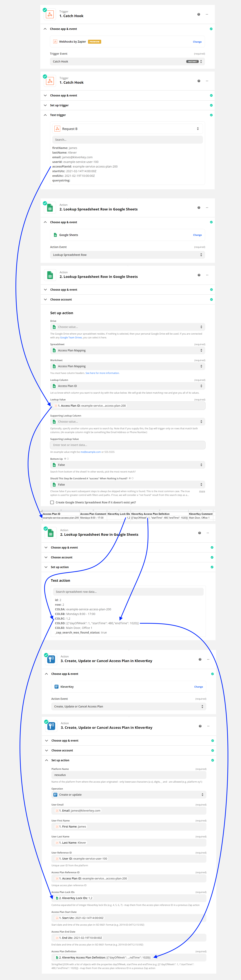Screen dimensions: 241x980
Task: Open more options in KleverKey panel above Platform Name
Action: (208, 726)
